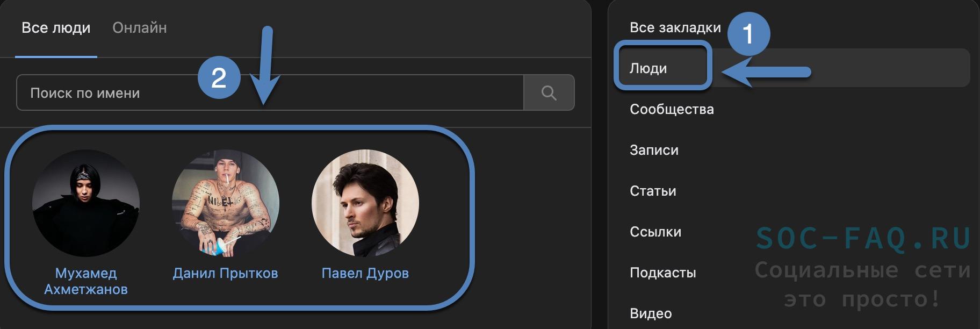Show bookmarked Статьи

point(653,191)
